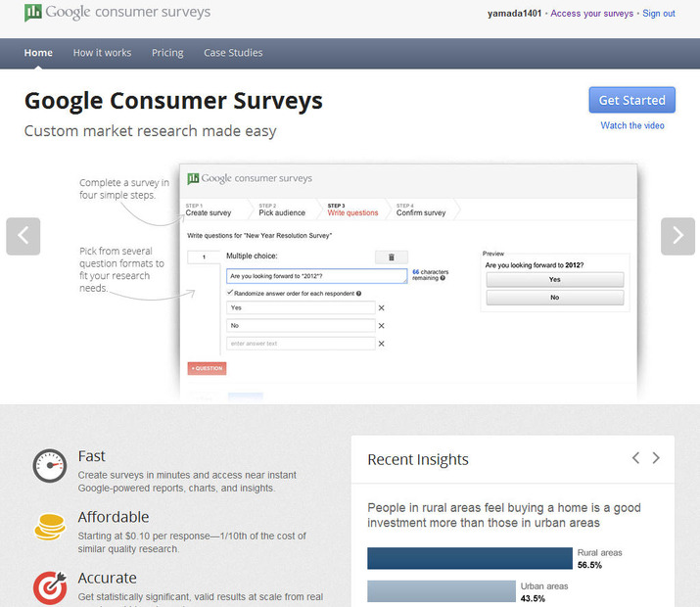Viewport: 700px width, 607px height.
Task: Click the question text field
Action: [x=317, y=276]
